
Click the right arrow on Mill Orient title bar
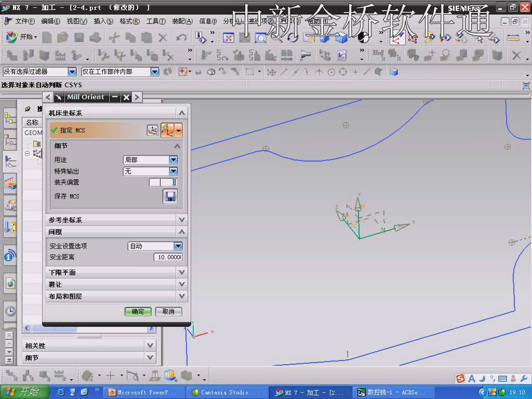coord(137,97)
